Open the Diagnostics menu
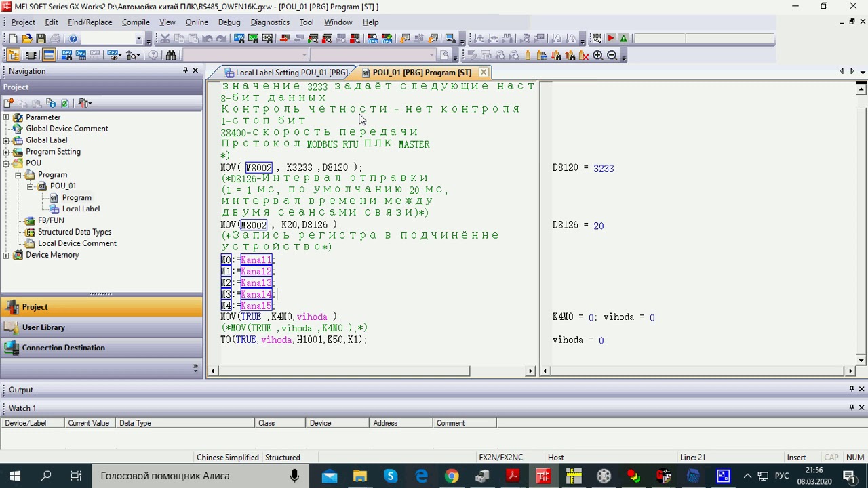Screen dimensions: 868x488 click(270, 22)
